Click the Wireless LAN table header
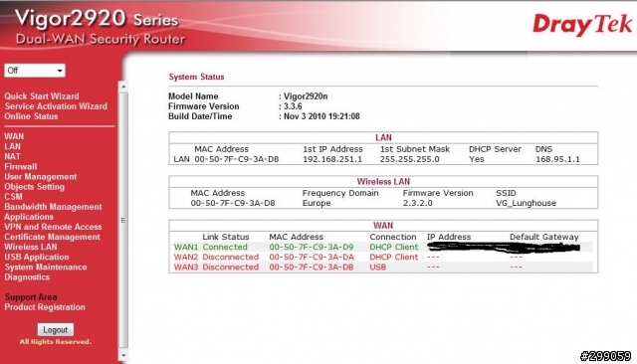Screen dimensions: 637x364 coord(383,181)
